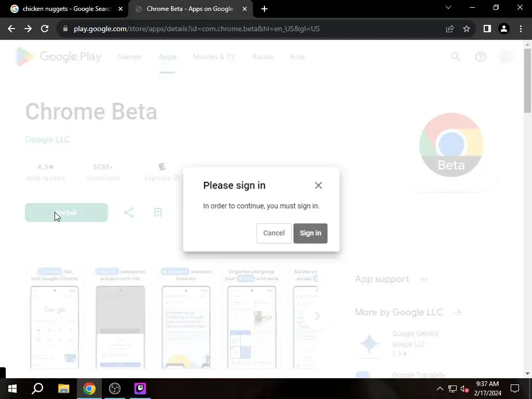Click the taskbar clock and date

pyautogui.click(x=487, y=389)
